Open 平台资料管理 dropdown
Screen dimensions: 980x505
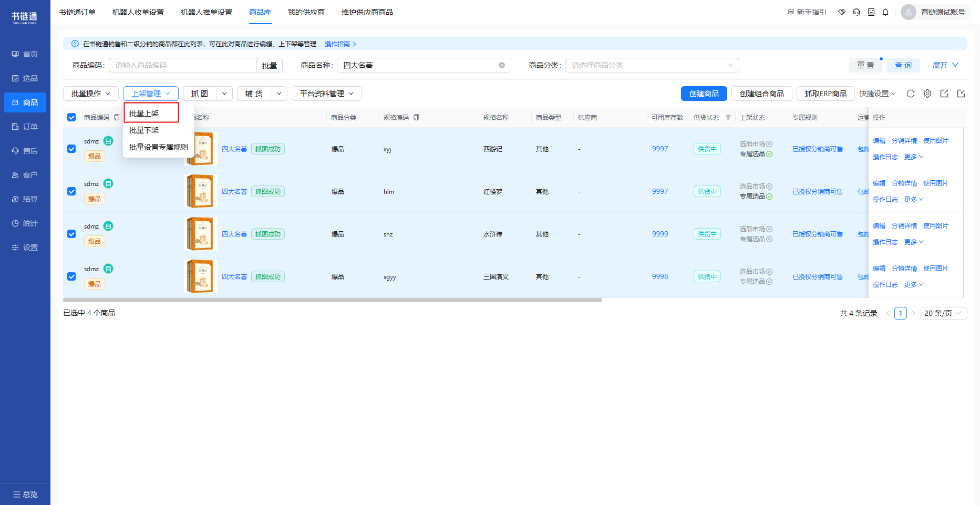click(x=327, y=94)
